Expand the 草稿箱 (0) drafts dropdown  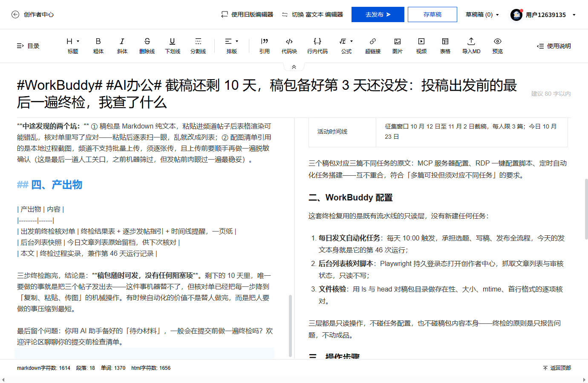tap(482, 14)
